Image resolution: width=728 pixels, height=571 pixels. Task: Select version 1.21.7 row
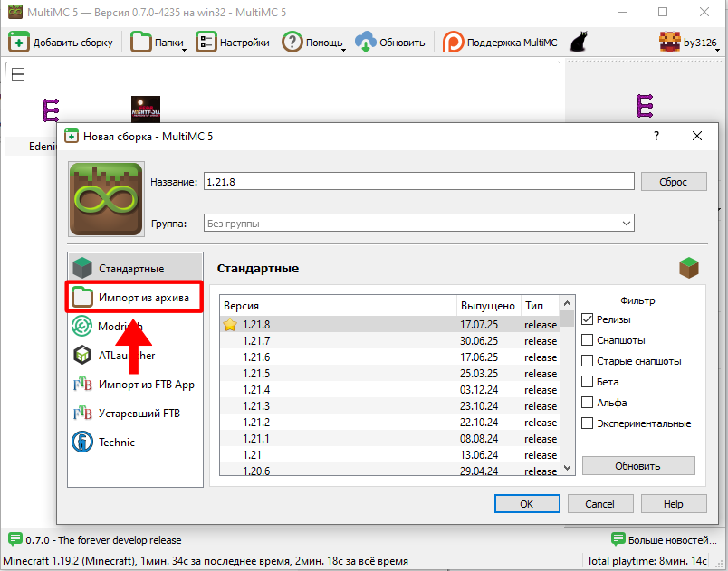pyautogui.click(x=389, y=341)
